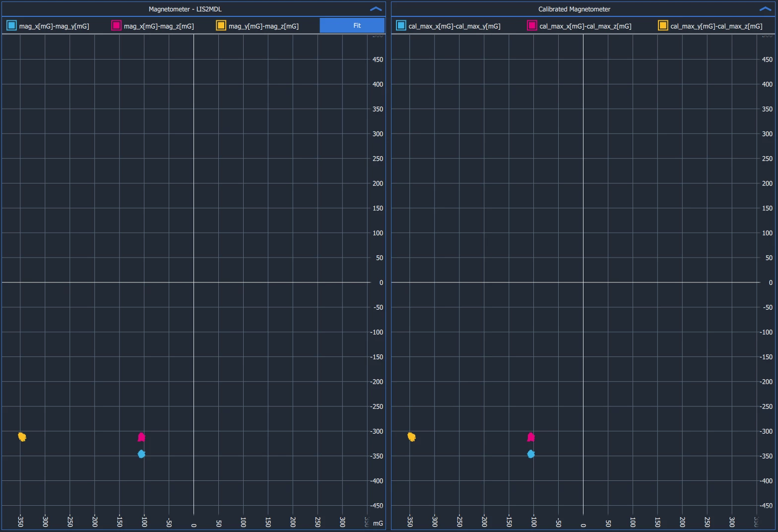Click the mag_x[mG]-mag_z[mG] legend label
This screenshot has height=532, width=778.
[159, 26]
